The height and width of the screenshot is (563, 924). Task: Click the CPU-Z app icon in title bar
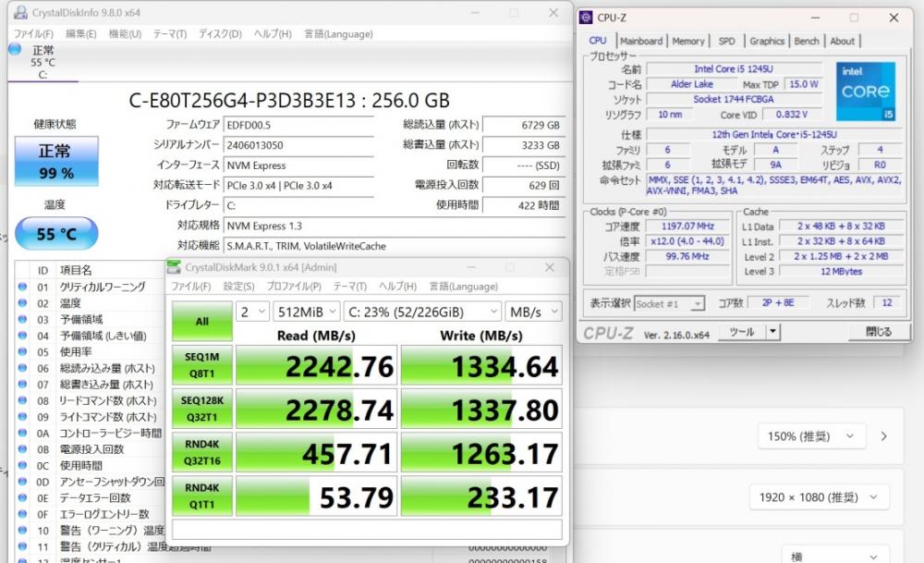[x=586, y=18]
